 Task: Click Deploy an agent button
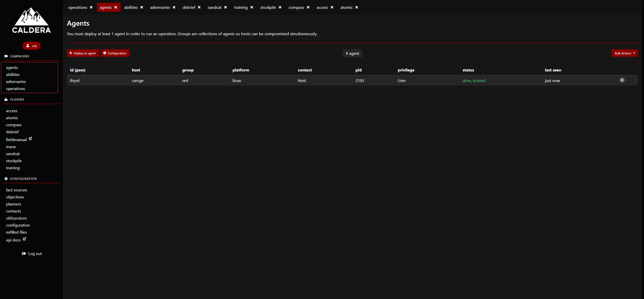click(83, 53)
